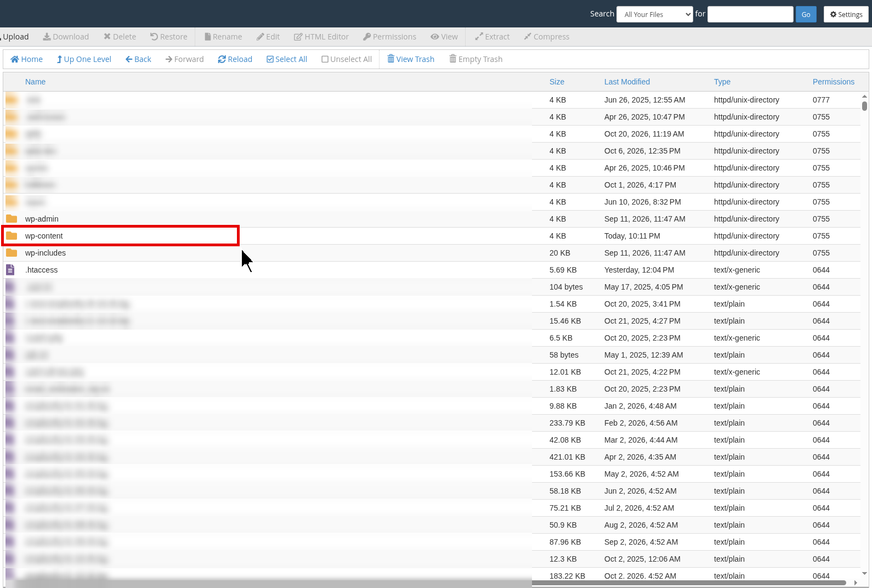Open the HTML Editor tool
872x588 pixels.
coord(321,37)
